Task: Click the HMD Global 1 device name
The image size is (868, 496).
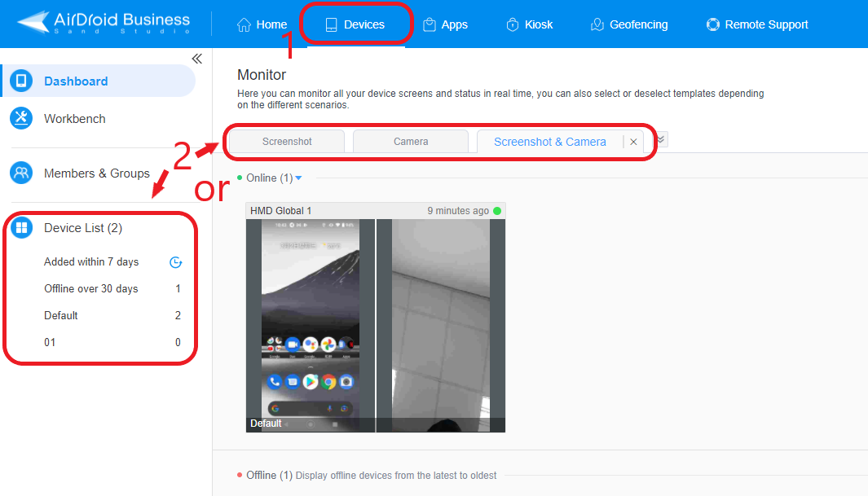Action: click(x=280, y=211)
